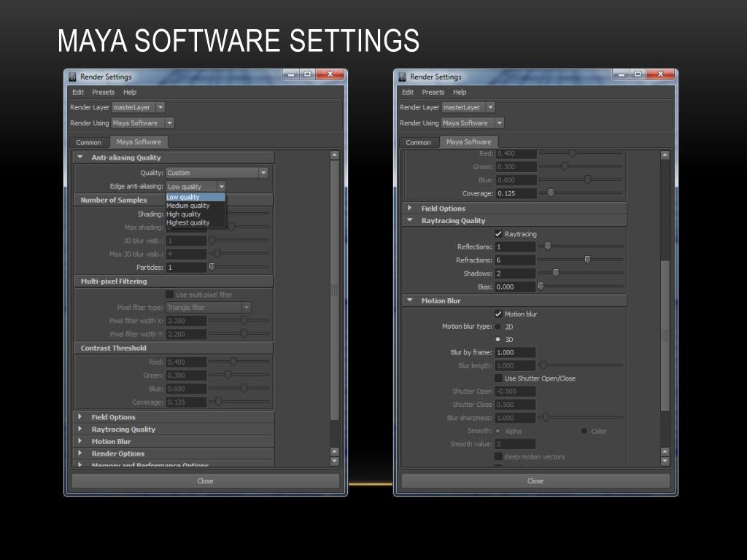Open Presets menu in right window
The image size is (747, 560).
(x=433, y=92)
